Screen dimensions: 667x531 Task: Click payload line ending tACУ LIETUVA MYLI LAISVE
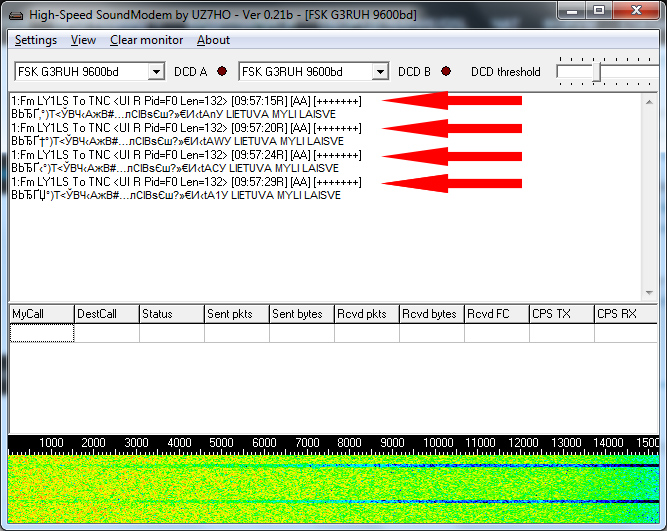[x=175, y=168]
